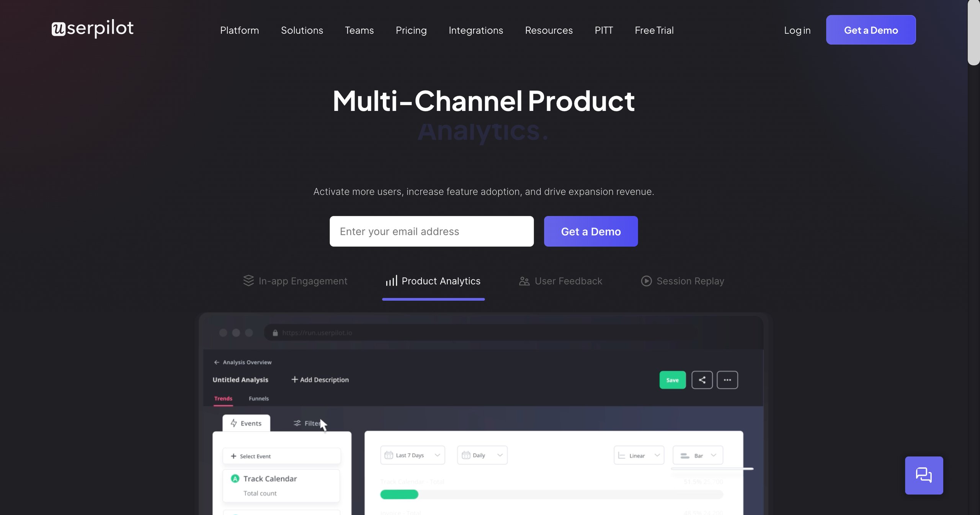This screenshot has width=980, height=515.
Task: Click the Track Calendar event icon
Action: (235, 479)
